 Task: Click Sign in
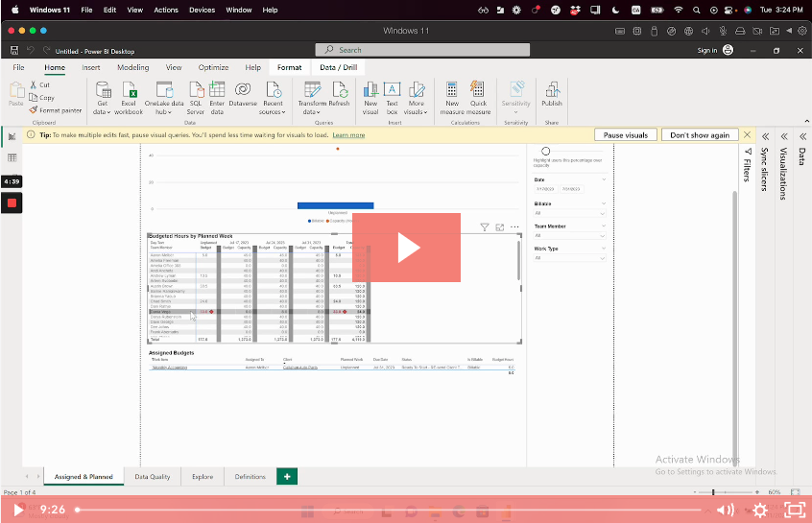[715, 50]
